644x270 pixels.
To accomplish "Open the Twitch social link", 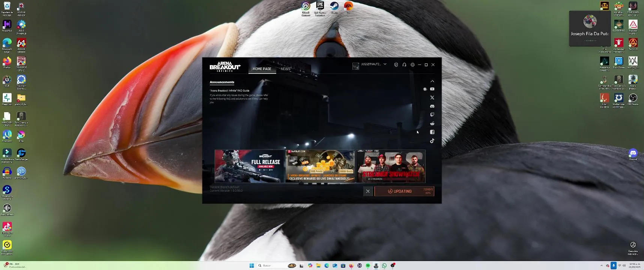I will 432,115.
